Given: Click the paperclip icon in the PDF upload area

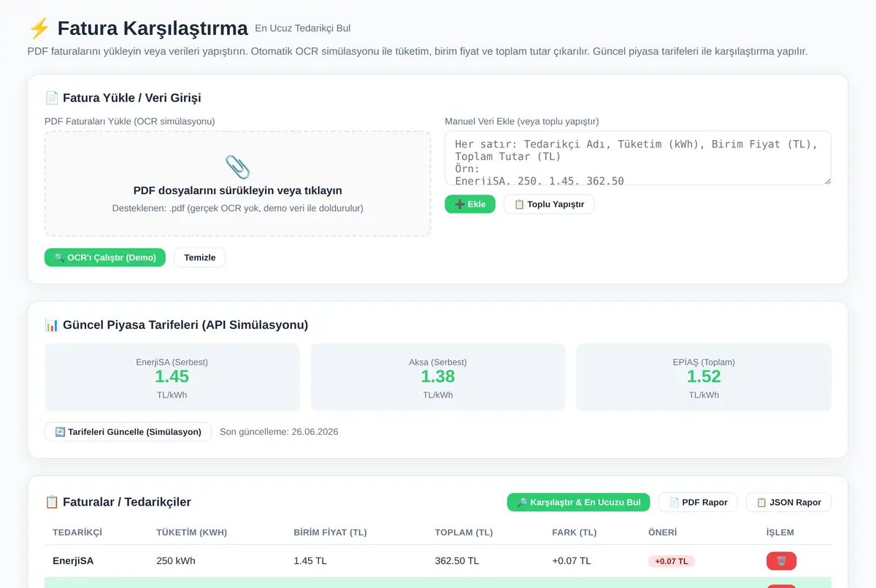Looking at the screenshot, I should point(237,167).
